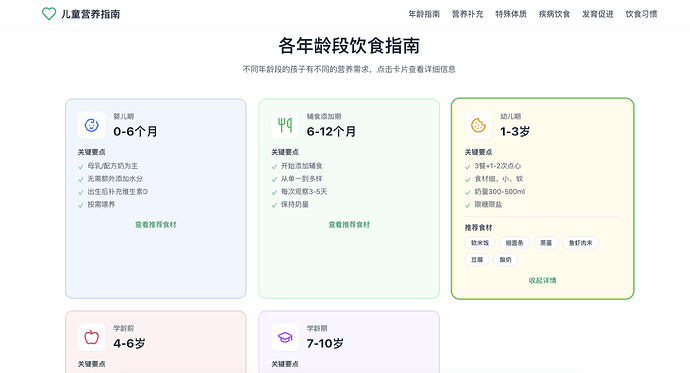Select 发育促进 in the top navigation
Screen dimensions: 690x373
598,14
